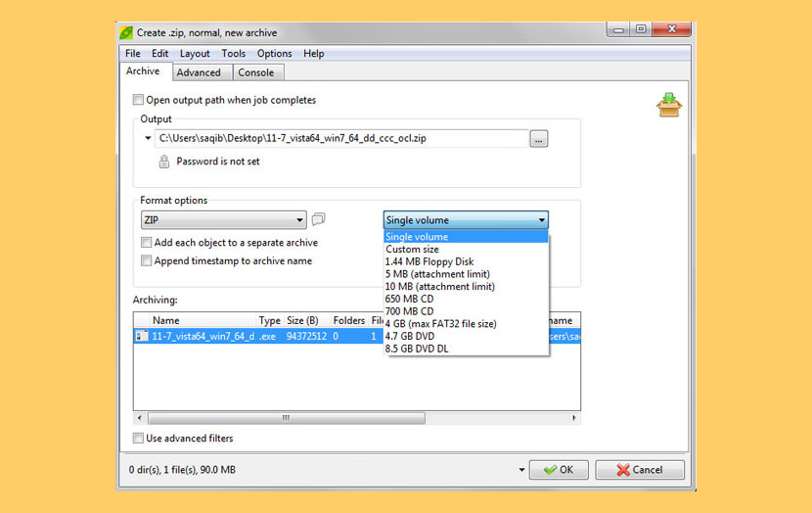Open the ZIP format dropdown

click(224, 220)
